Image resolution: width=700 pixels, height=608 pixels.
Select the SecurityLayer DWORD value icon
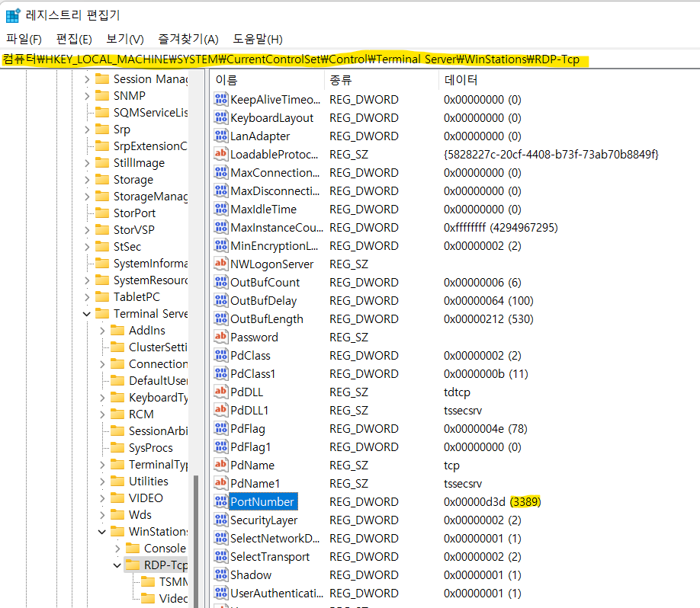pyautogui.click(x=221, y=520)
